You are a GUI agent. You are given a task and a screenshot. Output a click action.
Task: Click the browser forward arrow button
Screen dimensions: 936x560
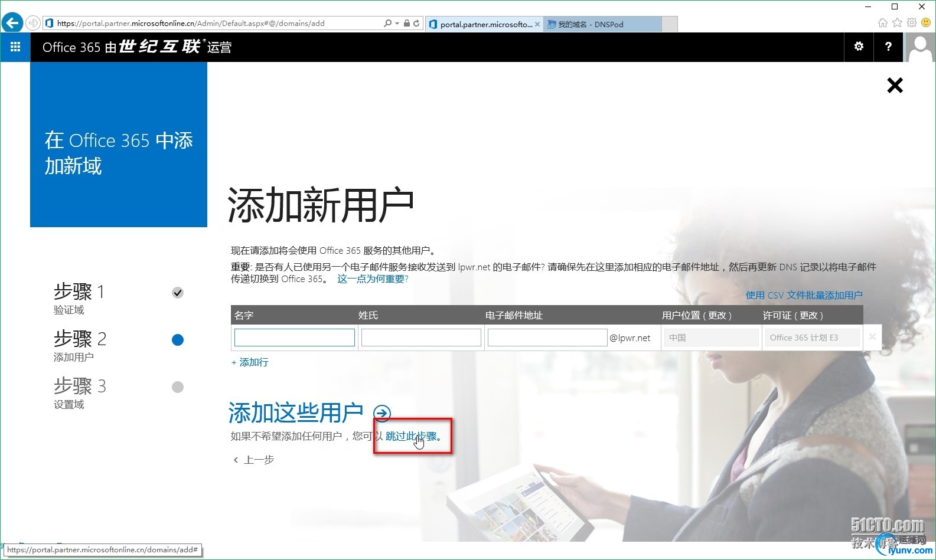coord(33,23)
